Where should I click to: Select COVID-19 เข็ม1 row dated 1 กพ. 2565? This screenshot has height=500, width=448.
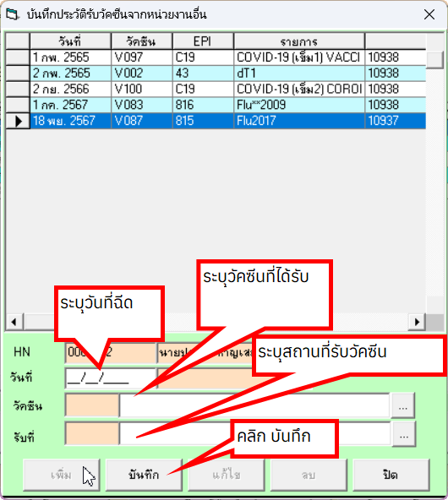216,57
